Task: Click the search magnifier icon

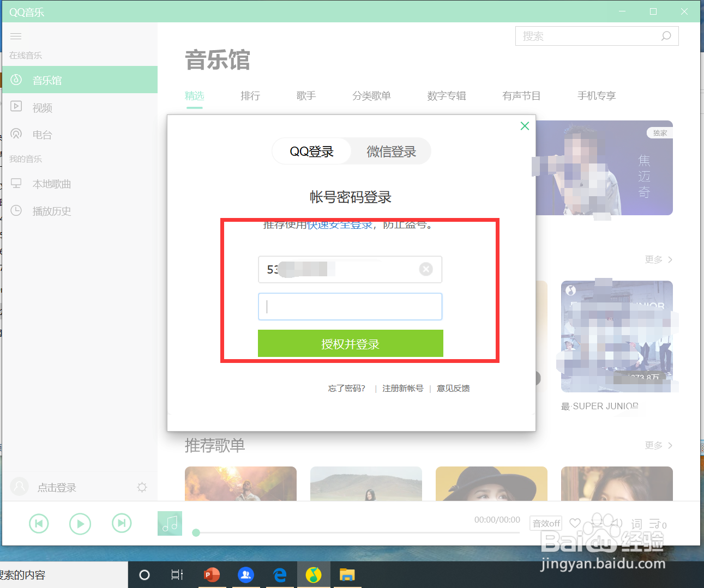Action: (666, 36)
